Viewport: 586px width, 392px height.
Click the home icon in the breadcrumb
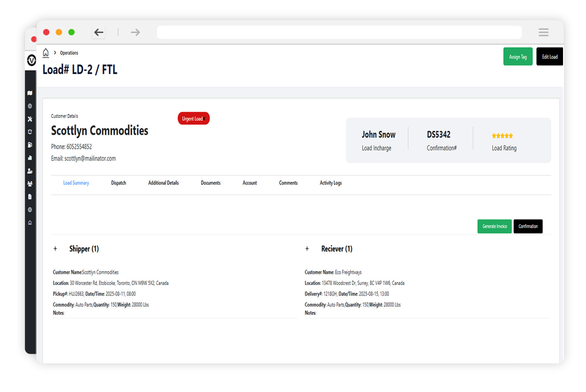pyautogui.click(x=45, y=53)
